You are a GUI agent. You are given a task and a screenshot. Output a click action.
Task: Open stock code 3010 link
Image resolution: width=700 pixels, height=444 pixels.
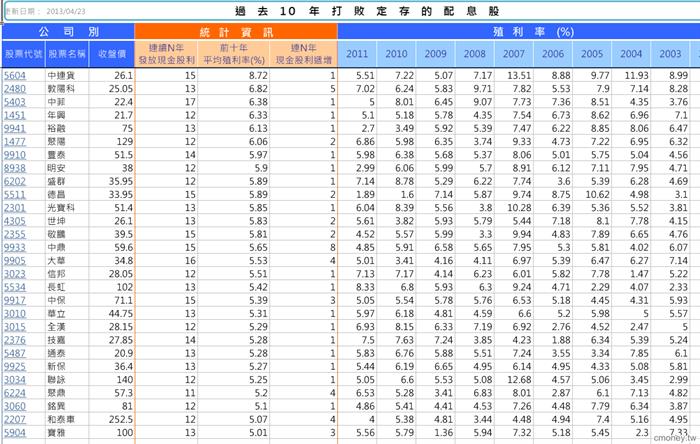click(15, 314)
